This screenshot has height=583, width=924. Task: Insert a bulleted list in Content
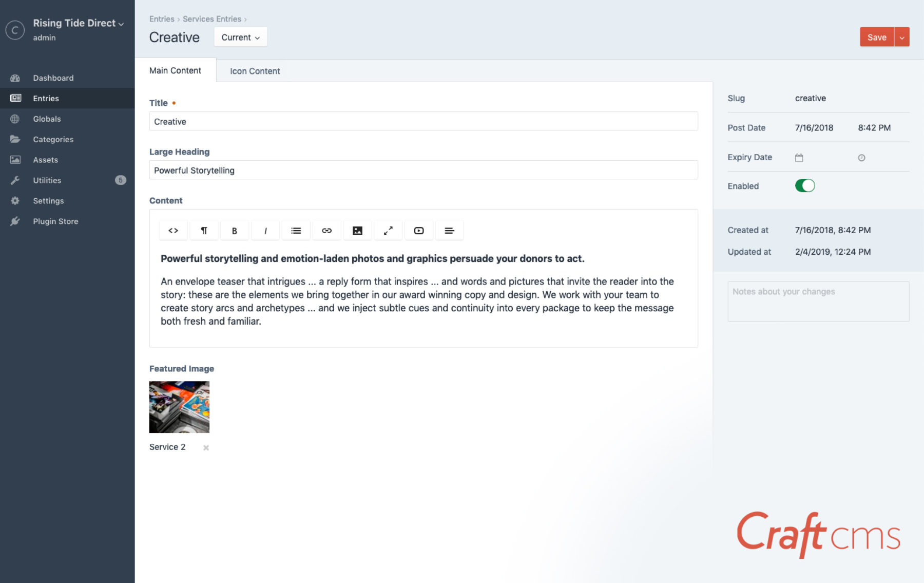tap(296, 231)
